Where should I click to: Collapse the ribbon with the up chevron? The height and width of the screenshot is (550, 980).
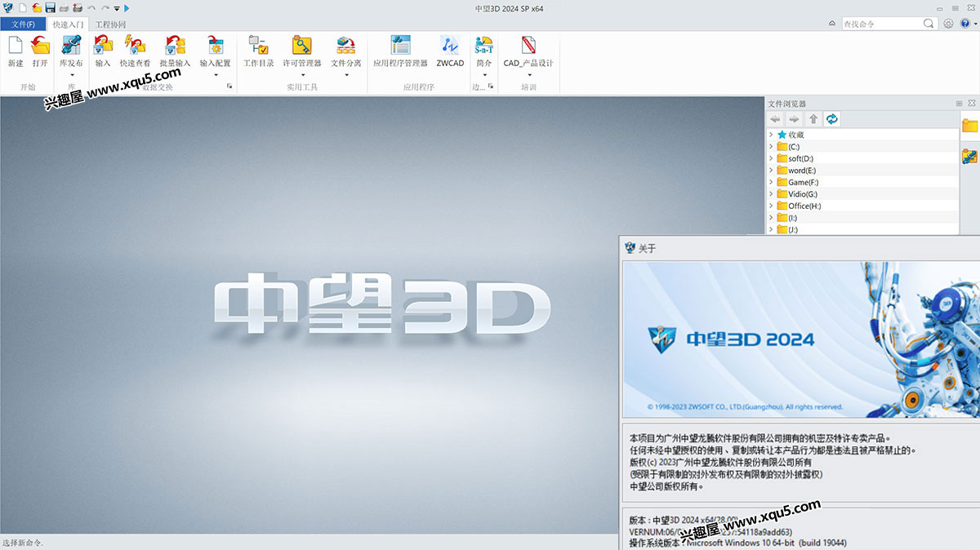coord(831,24)
